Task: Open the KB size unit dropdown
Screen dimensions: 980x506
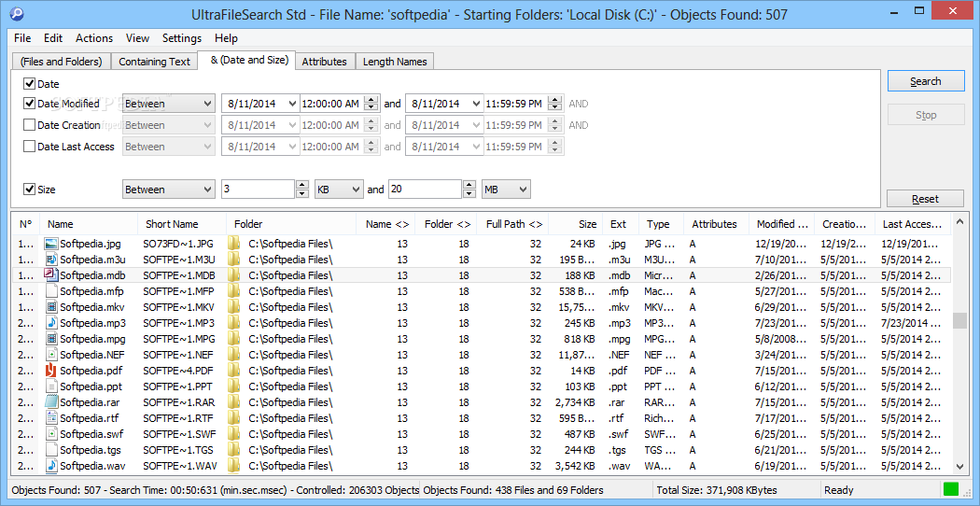Action: point(339,189)
